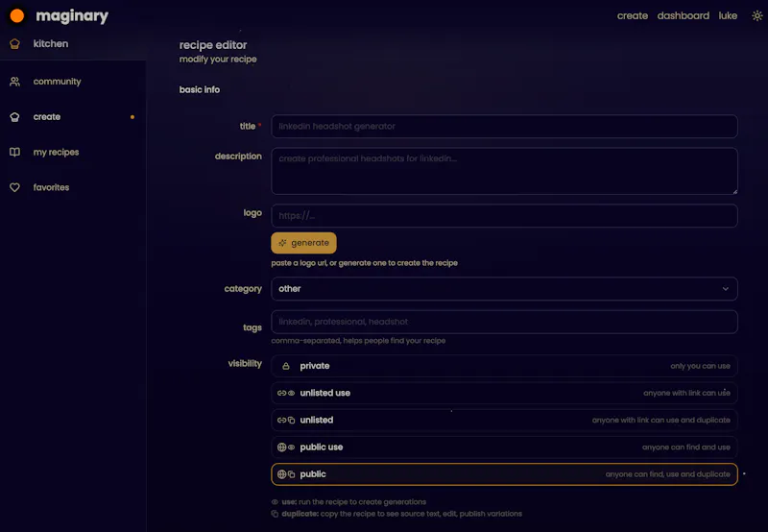This screenshot has height=532, width=768.
Task: Select unlisted use visibility option
Action: coord(505,393)
